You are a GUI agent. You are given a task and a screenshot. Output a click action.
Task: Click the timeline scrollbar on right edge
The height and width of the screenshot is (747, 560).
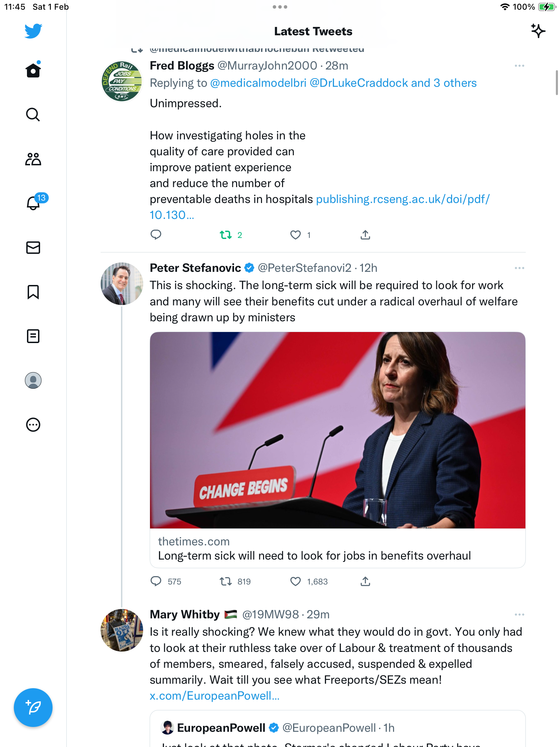click(x=557, y=82)
